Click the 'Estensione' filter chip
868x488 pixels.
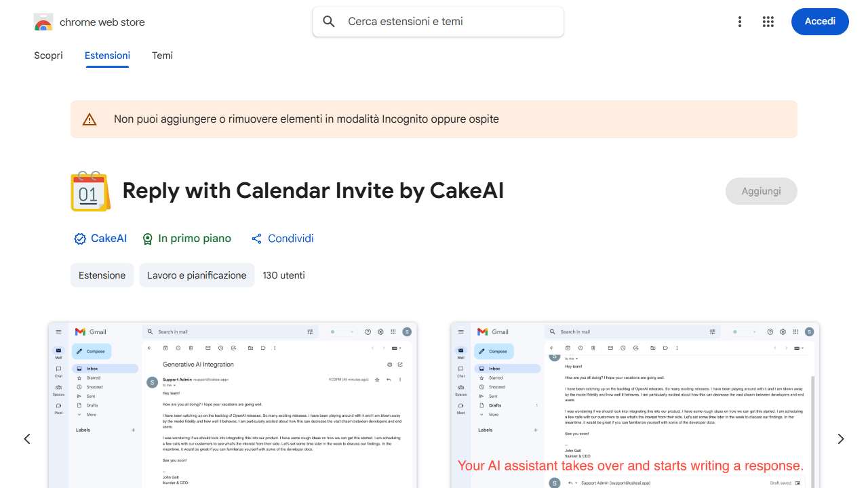102,275
